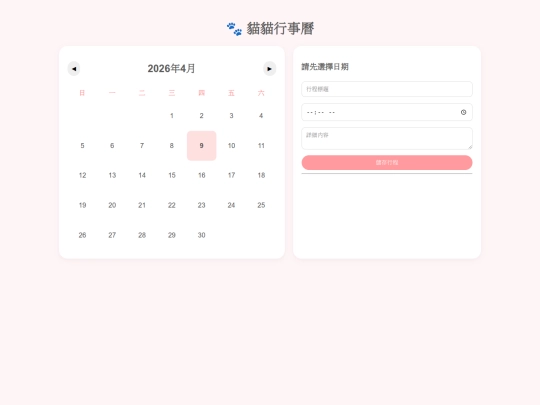Select April 5 on the calendar
540x405 pixels.
click(x=82, y=146)
